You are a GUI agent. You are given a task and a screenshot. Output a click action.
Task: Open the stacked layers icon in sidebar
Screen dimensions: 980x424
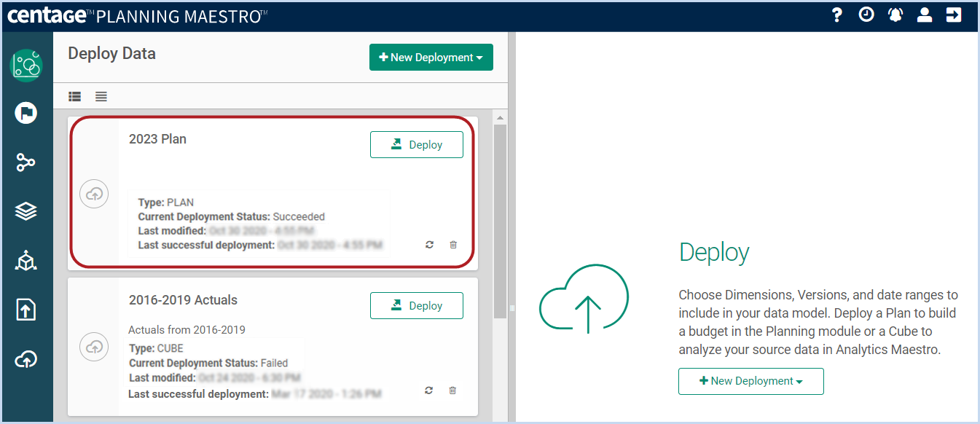[x=26, y=211]
